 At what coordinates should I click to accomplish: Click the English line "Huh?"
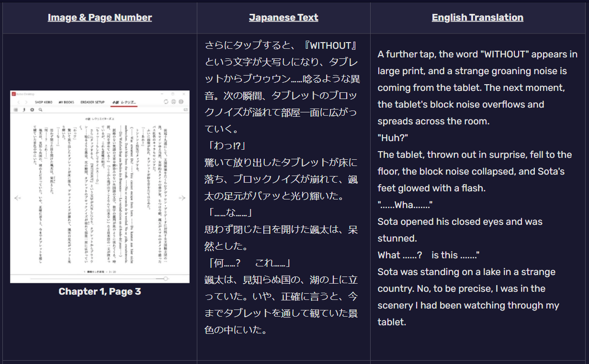(393, 138)
